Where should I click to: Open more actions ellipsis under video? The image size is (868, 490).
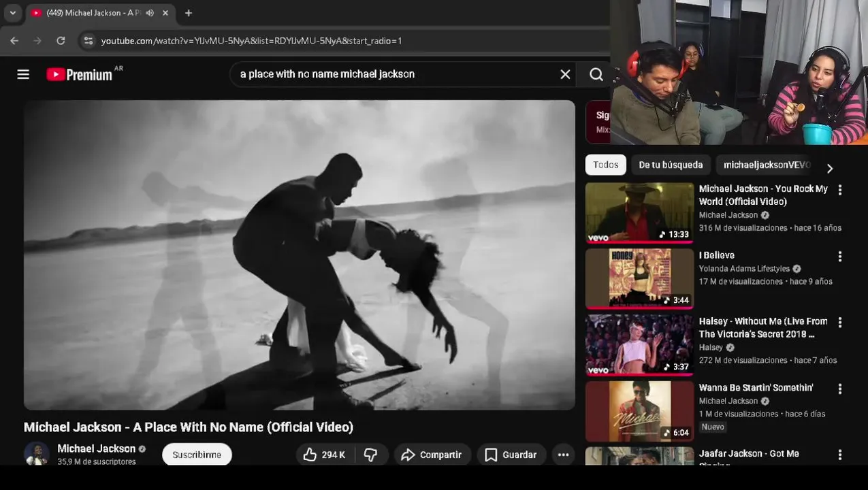coord(564,455)
